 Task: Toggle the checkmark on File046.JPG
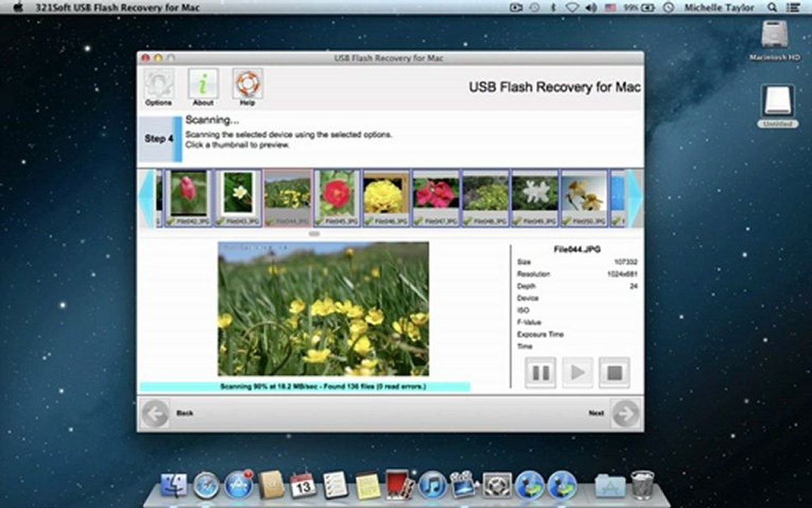point(368,222)
